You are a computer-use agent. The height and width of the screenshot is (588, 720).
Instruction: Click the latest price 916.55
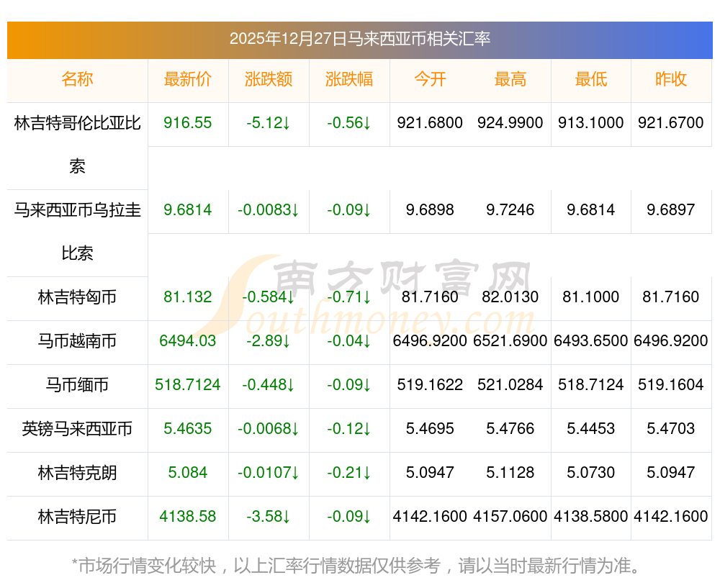[x=188, y=123]
